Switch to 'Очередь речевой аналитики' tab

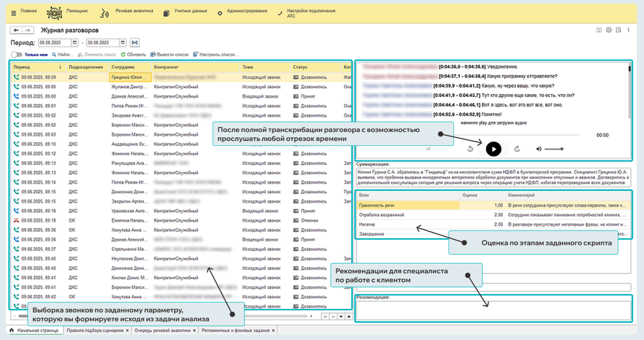163,330
